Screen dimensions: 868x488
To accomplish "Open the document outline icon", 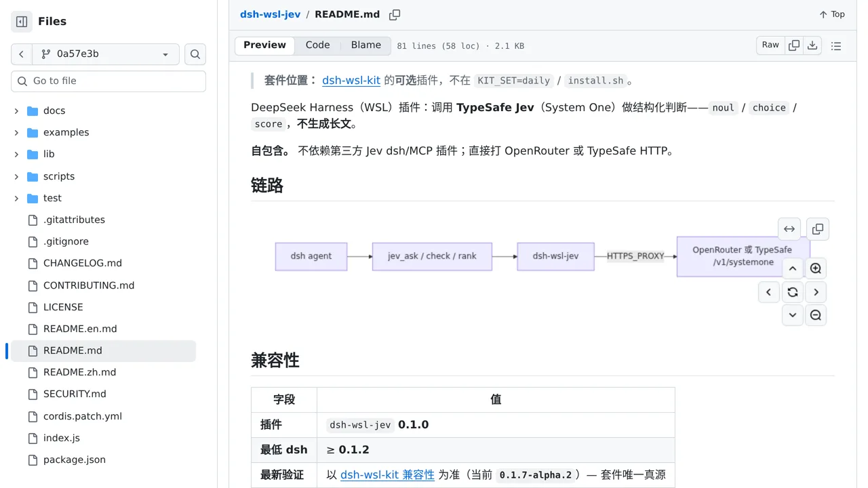I will click(836, 46).
